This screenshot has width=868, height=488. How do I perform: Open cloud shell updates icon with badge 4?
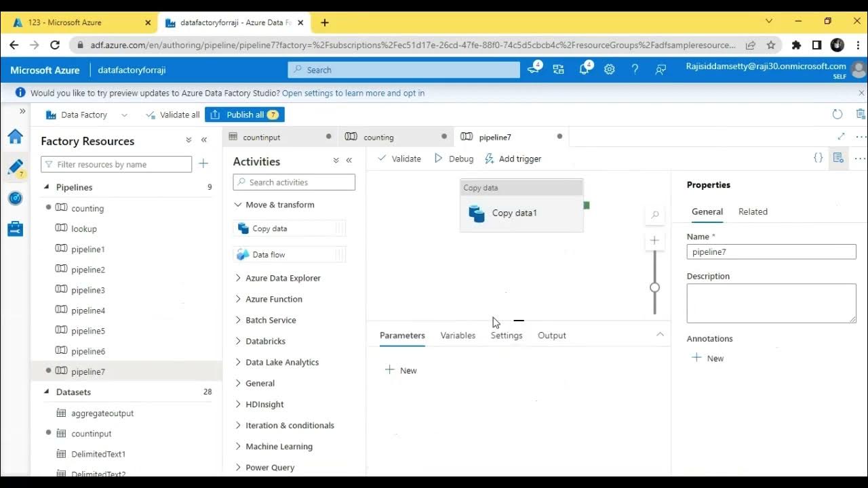pyautogui.click(x=534, y=68)
